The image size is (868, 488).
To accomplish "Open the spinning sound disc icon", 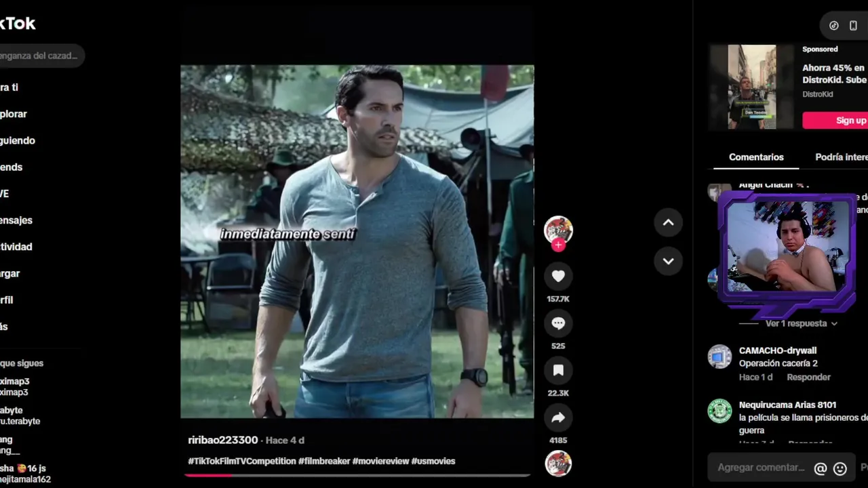I will coord(558,464).
